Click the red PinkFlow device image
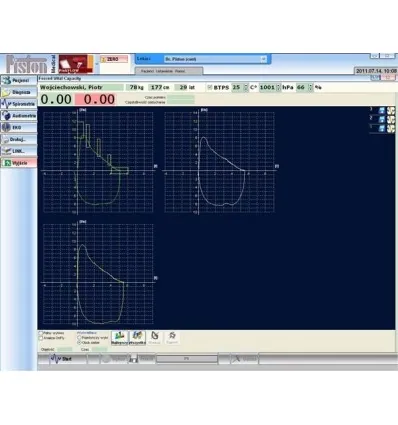 point(76,64)
